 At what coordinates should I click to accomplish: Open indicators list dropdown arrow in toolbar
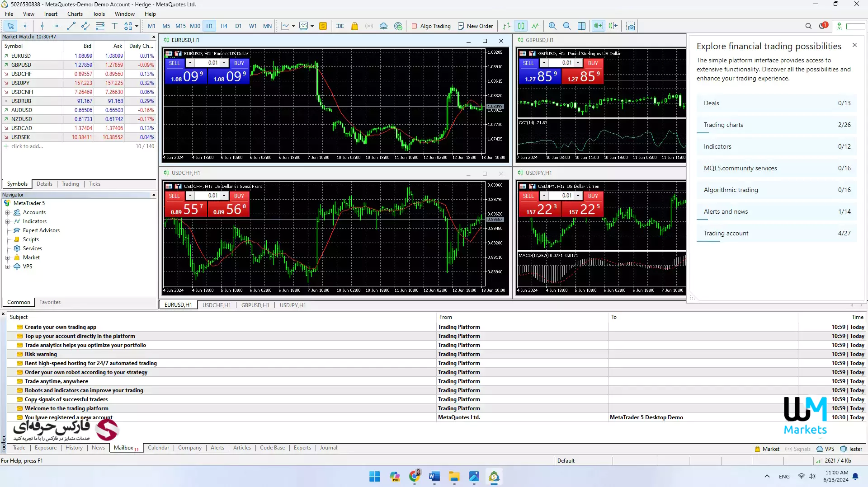pyautogui.click(x=312, y=26)
